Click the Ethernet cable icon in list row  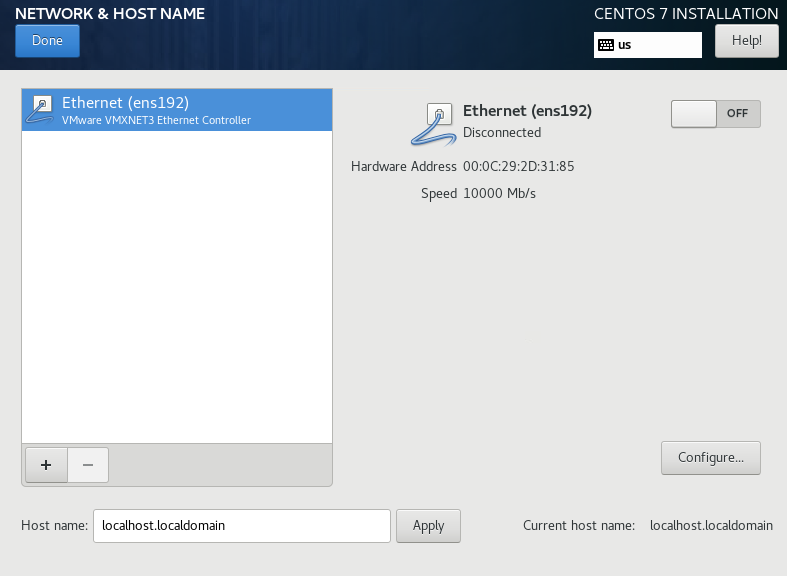tap(40, 109)
